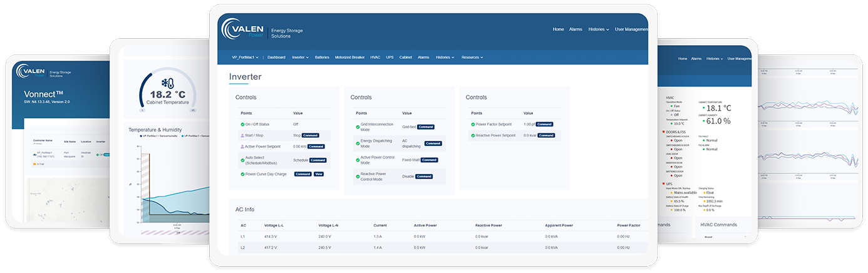Open the Inverter dropdown in navigation bar

point(300,57)
